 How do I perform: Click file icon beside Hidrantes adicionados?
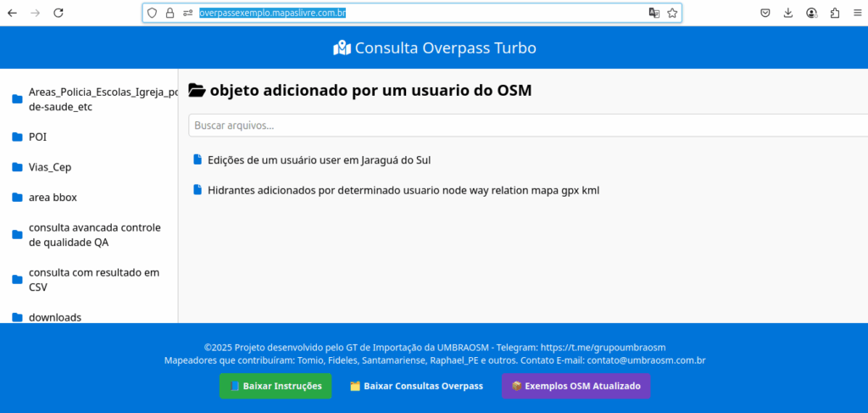click(198, 190)
